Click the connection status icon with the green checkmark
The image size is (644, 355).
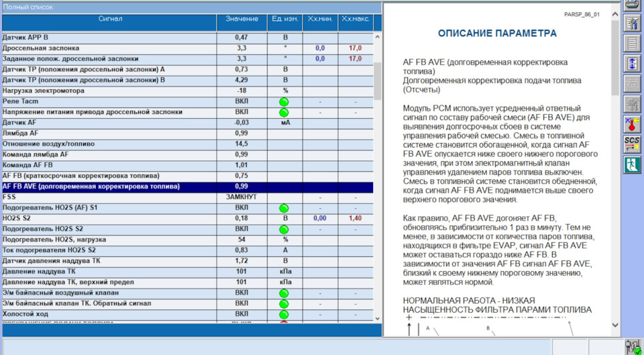[x=633, y=347]
